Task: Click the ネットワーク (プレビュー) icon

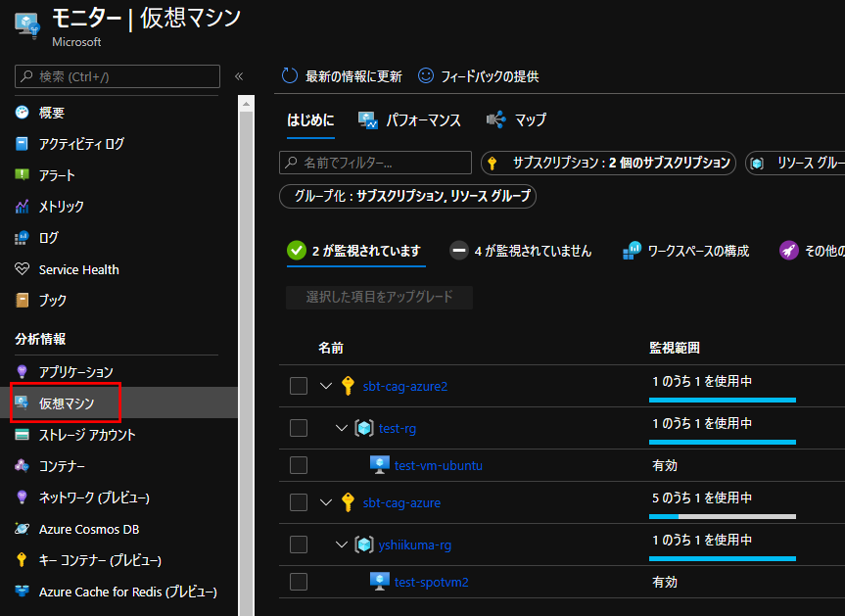Action: (23, 497)
